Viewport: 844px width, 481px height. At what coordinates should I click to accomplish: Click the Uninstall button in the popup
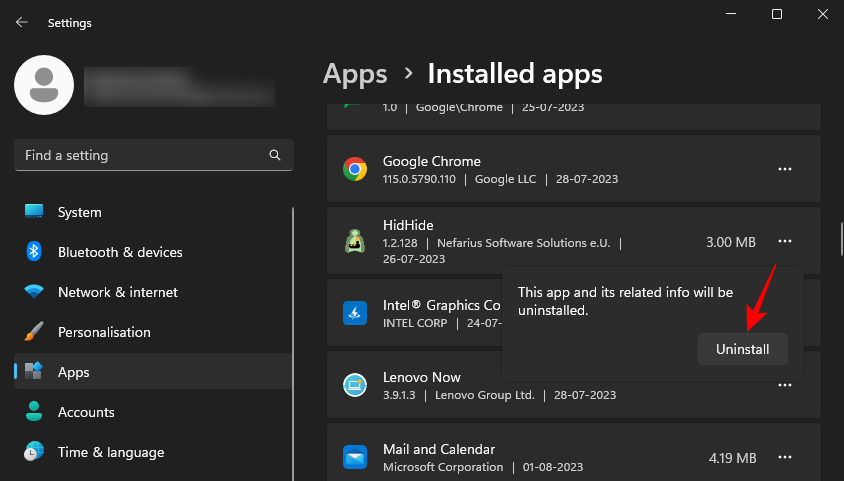click(742, 349)
